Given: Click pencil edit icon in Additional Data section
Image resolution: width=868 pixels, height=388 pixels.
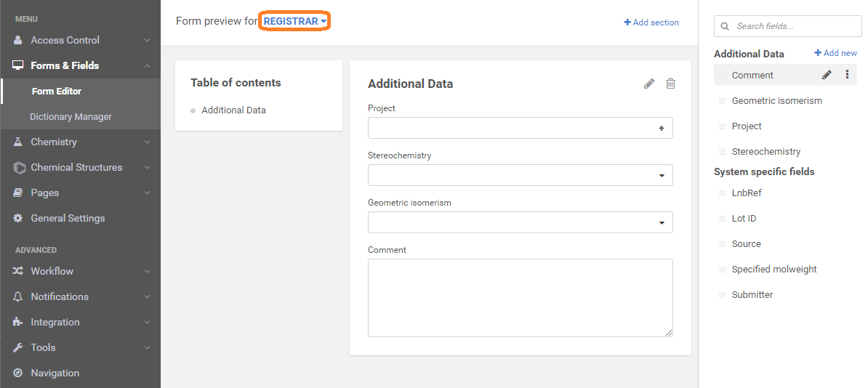Looking at the screenshot, I should click(x=649, y=84).
